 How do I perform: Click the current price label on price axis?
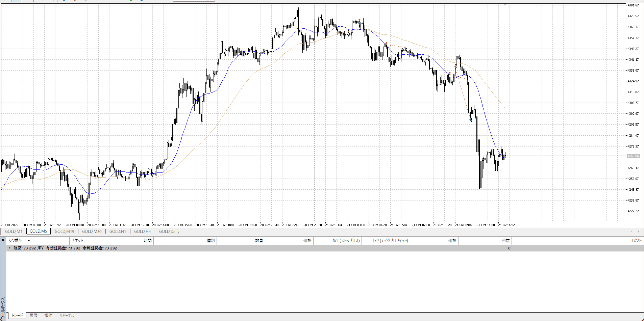click(633, 156)
